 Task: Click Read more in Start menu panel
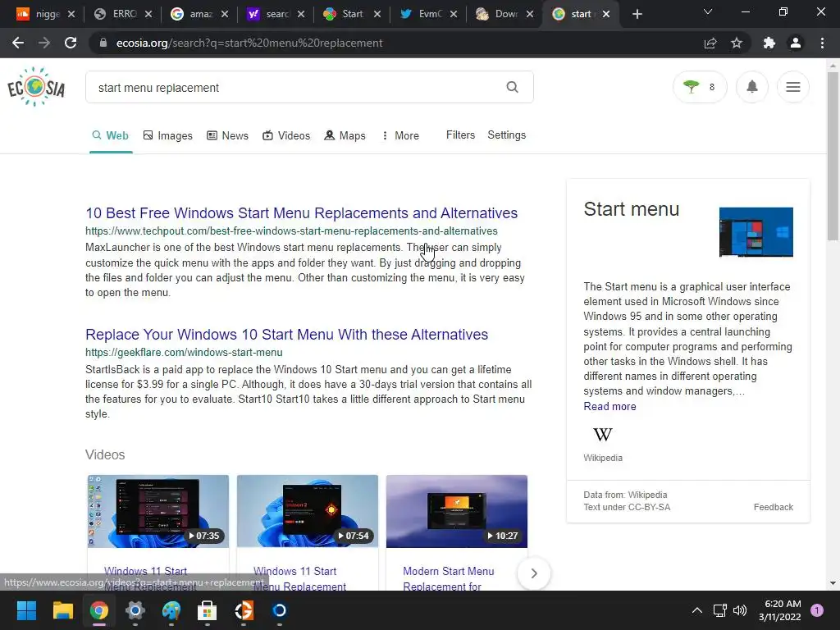click(609, 406)
